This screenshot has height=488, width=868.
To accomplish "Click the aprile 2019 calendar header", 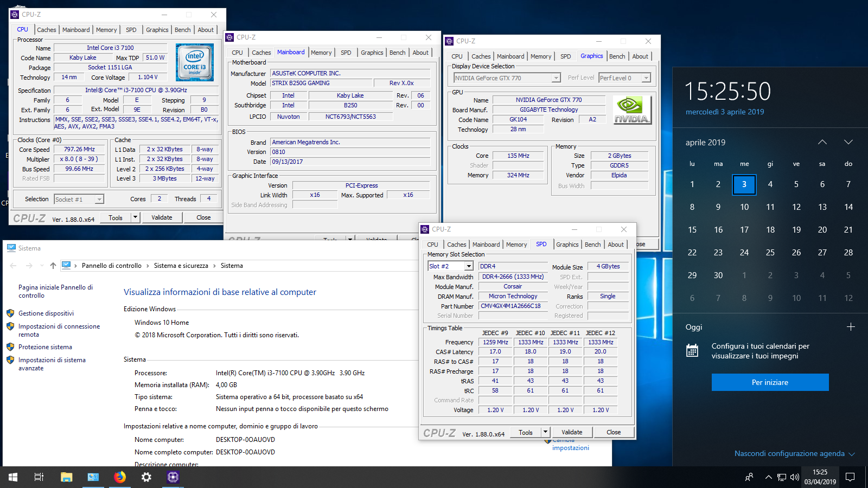I will tap(705, 142).
